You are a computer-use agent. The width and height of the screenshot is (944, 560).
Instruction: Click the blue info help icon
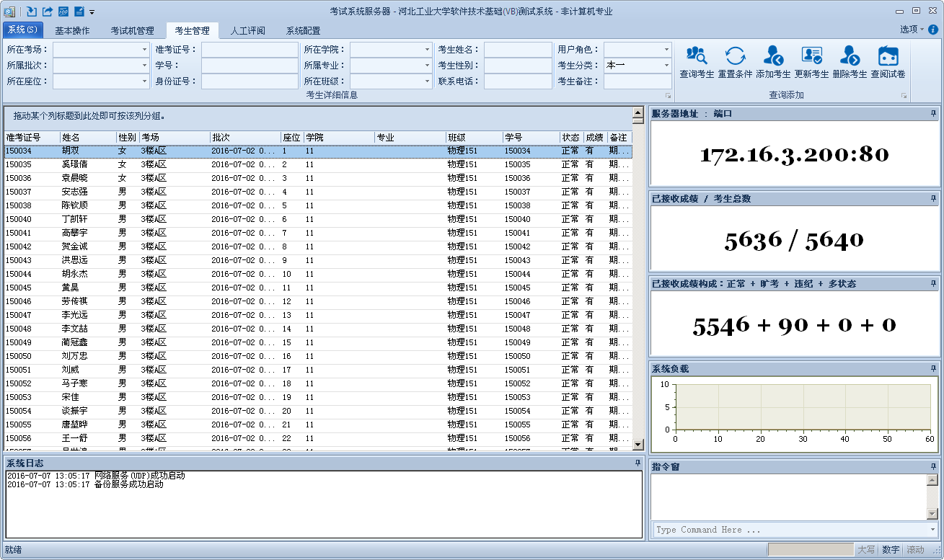933,30
